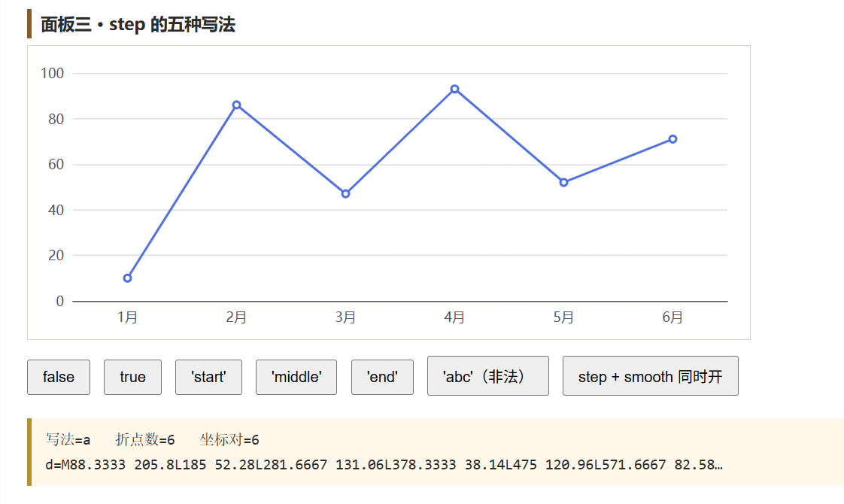844x504 pixels.
Task: Choose the 'start' step mode
Action: [x=208, y=377]
